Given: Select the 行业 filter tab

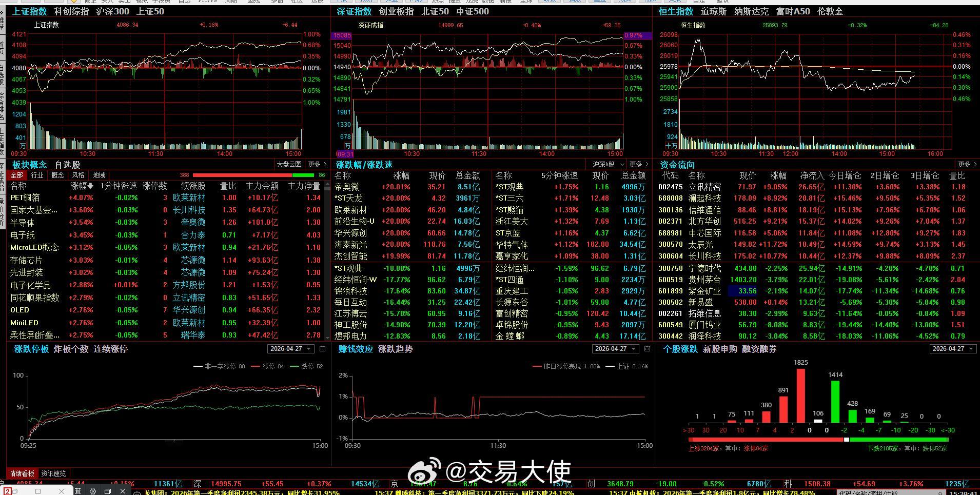Looking at the screenshot, I should (x=37, y=175).
